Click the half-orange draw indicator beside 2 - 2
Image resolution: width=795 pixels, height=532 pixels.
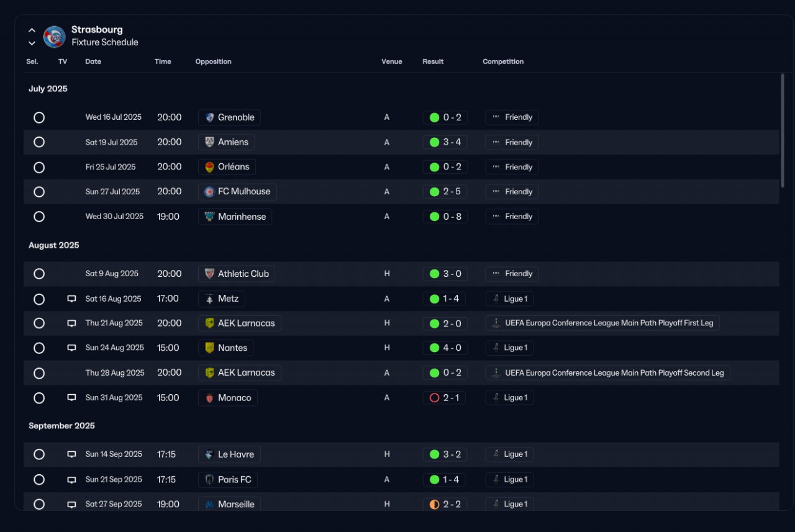434,504
